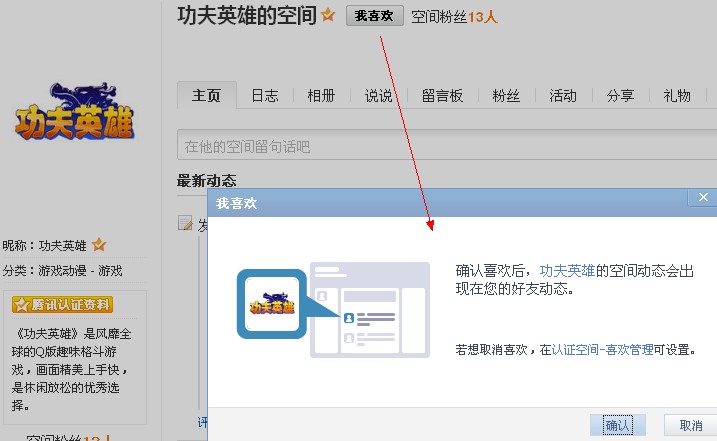This screenshot has height=441, width=717.
Task: Open the 空间粉丝13人 fan count at top
Action: (454, 17)
